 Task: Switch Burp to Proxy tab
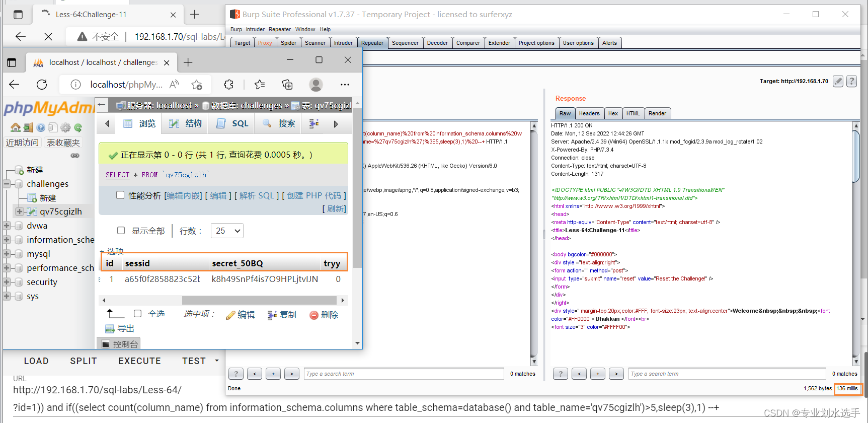[265, 43]
